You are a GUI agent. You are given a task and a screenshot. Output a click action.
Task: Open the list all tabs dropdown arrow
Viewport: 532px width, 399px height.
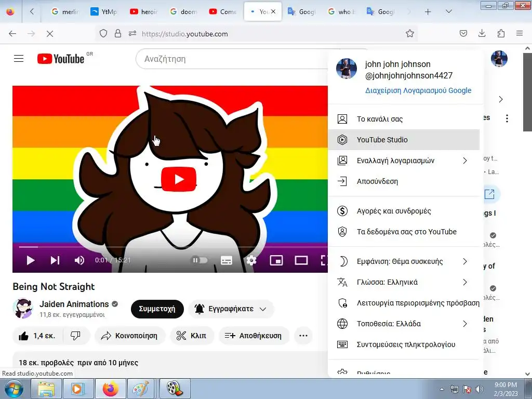(x=448, y=12)
